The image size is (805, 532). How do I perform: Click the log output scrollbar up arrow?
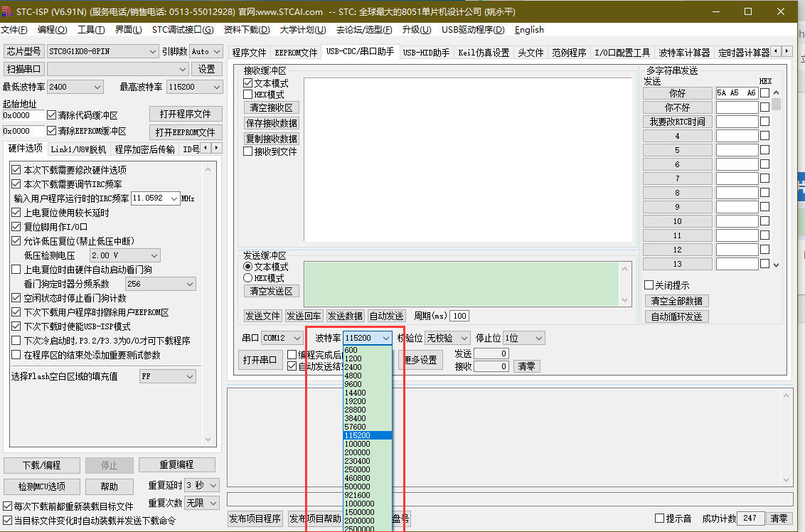(786, 395)
